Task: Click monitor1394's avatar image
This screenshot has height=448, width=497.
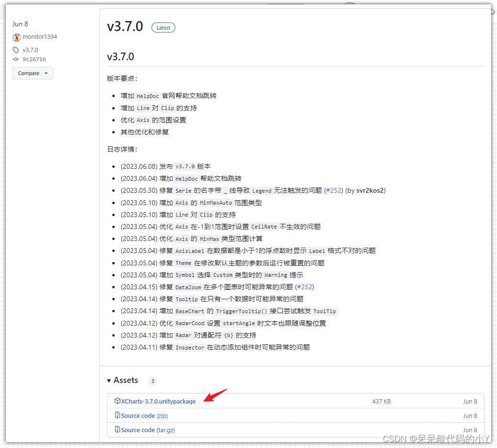Action: pos(16,37)
